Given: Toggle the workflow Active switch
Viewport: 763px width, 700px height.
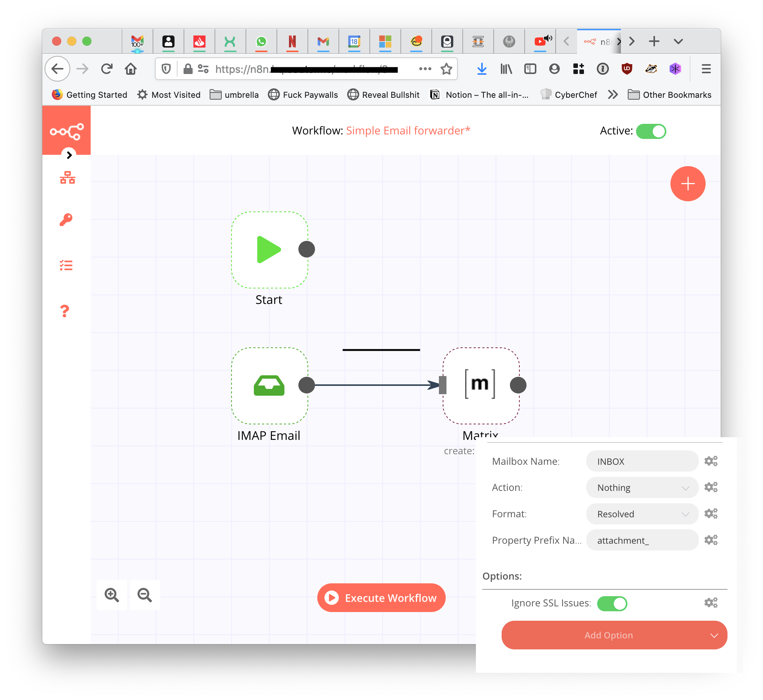Looking at the screenshot, I should (x=650, y=131).
